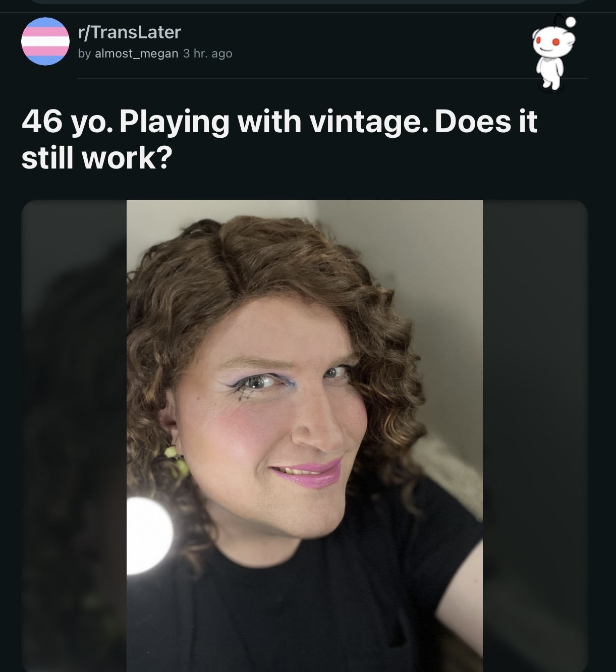Click the '3 hr. ago' timestamp
The height and width of the screenshot is (672, 616).
[x=207, y=53]
